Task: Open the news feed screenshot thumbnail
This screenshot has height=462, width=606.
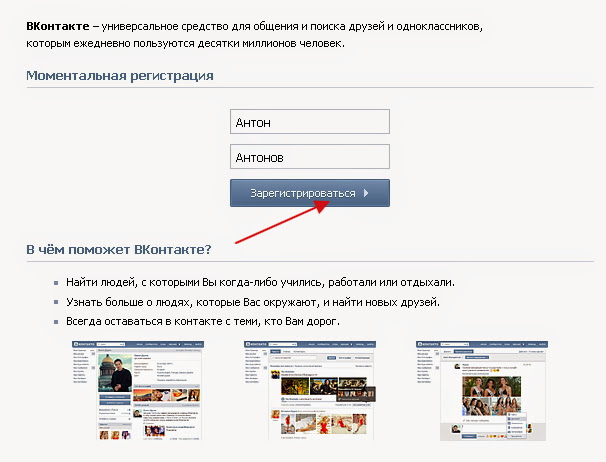Action: 310,390
